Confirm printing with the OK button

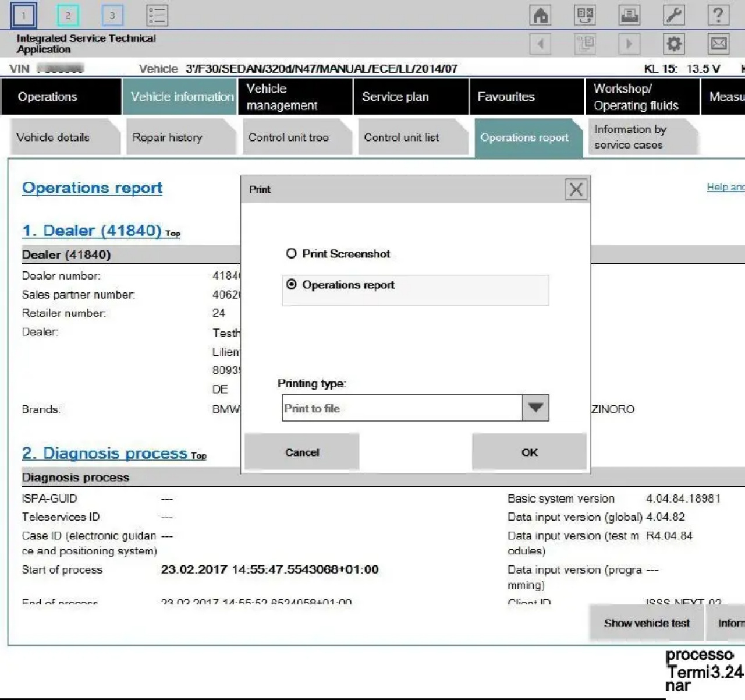[x=529, y=452]
